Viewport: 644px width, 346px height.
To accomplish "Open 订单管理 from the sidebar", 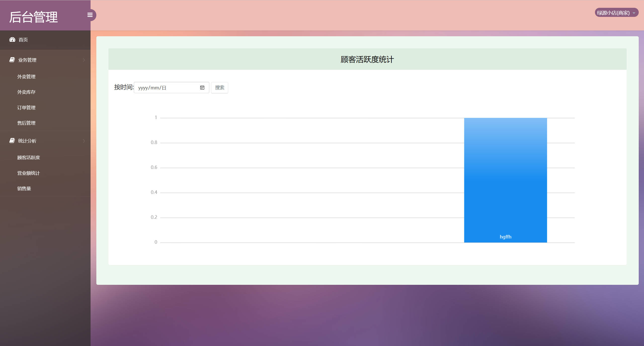I will pos(26,107).
